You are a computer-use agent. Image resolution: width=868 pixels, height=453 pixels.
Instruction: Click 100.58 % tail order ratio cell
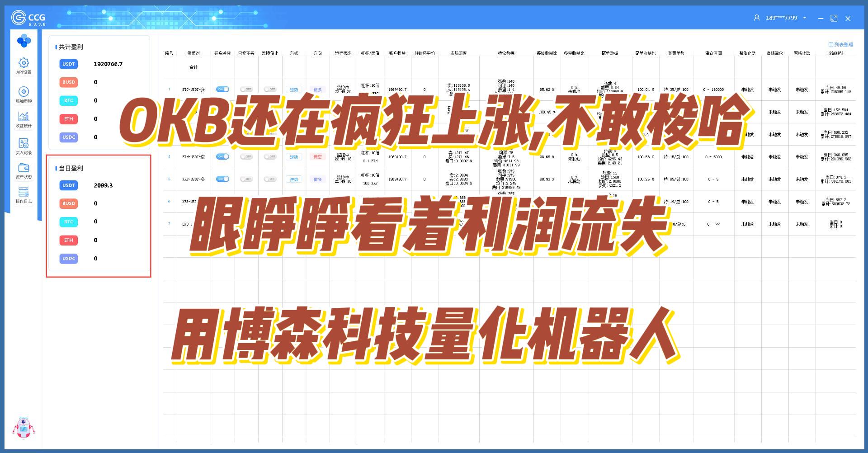646,157
